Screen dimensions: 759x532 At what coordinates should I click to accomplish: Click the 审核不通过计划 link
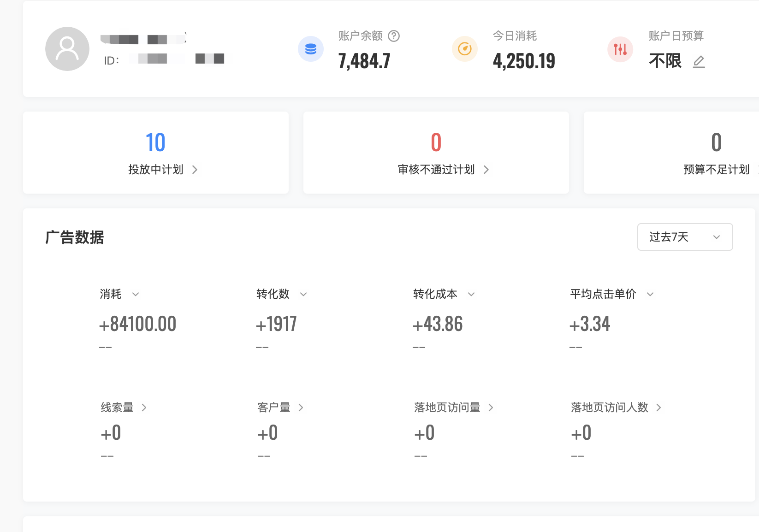(x=436, y=170)
